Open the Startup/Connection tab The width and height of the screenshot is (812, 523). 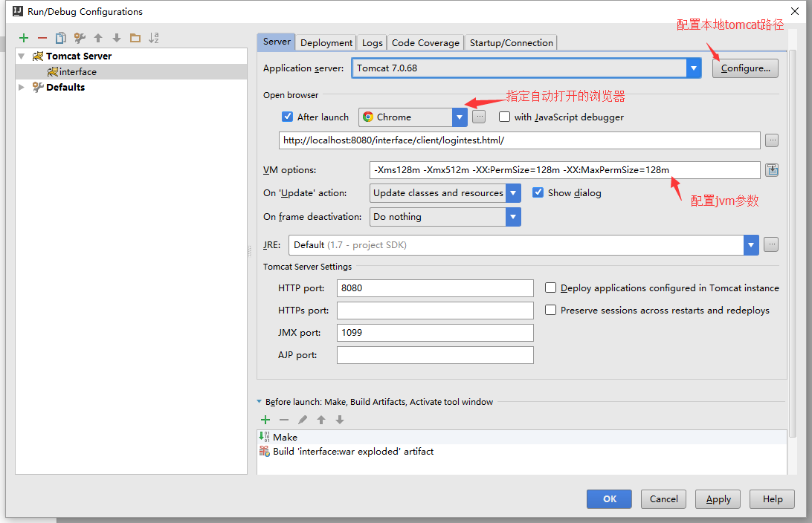(511, 42)
